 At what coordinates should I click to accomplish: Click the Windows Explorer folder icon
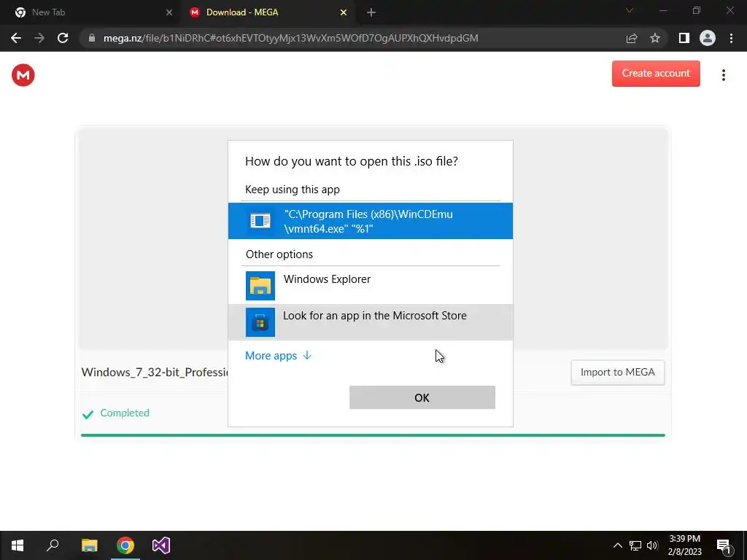click(260, 286)
